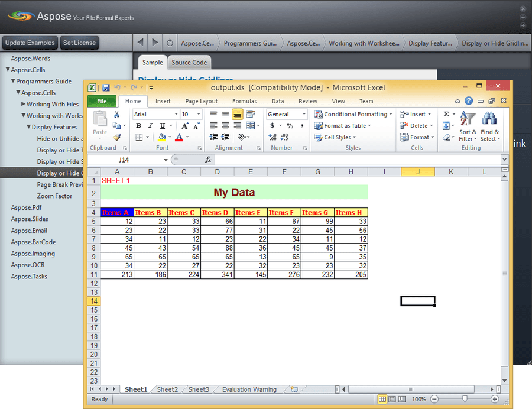Click the Insert Function fx icon
This screenshot has height=409, width=532.
point(208,160)
